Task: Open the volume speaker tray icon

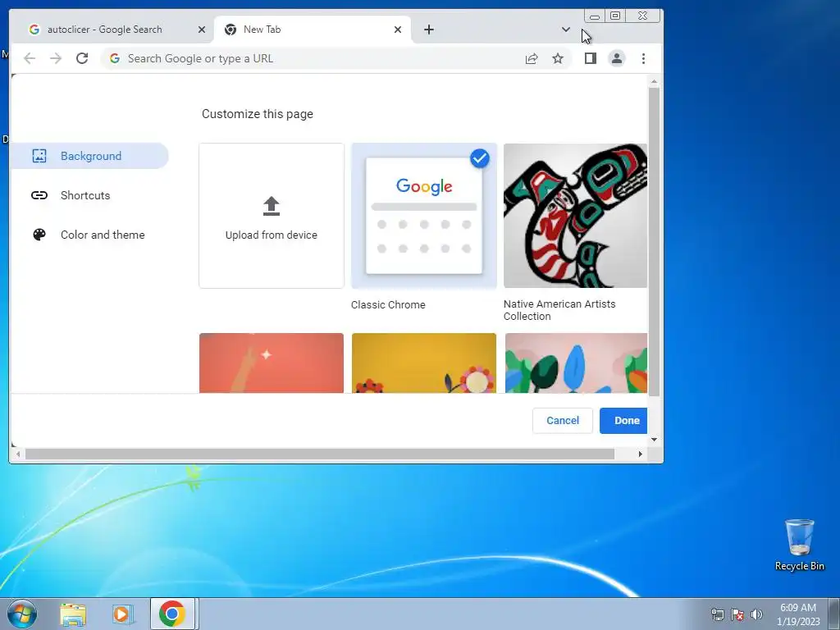Action: click(x=756, y=614)
